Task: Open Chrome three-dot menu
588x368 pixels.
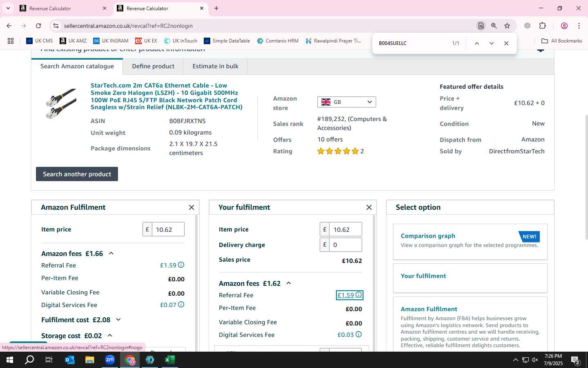Action: point(579,26)
